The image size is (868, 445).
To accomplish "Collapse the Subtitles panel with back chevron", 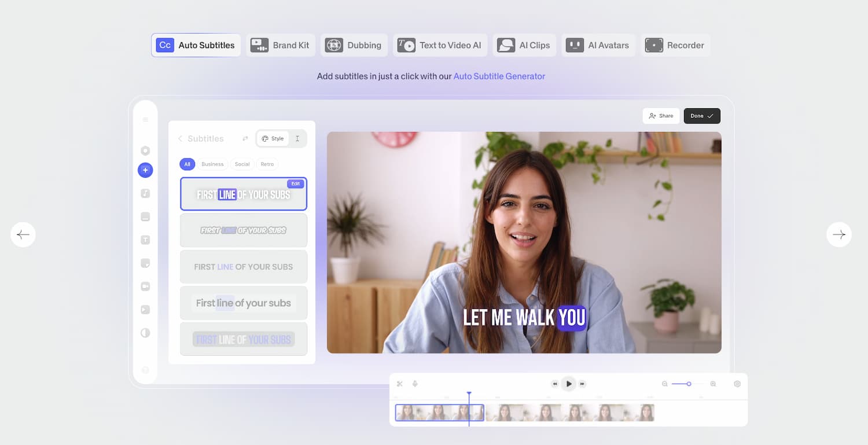I will click(x=180, y=138).
